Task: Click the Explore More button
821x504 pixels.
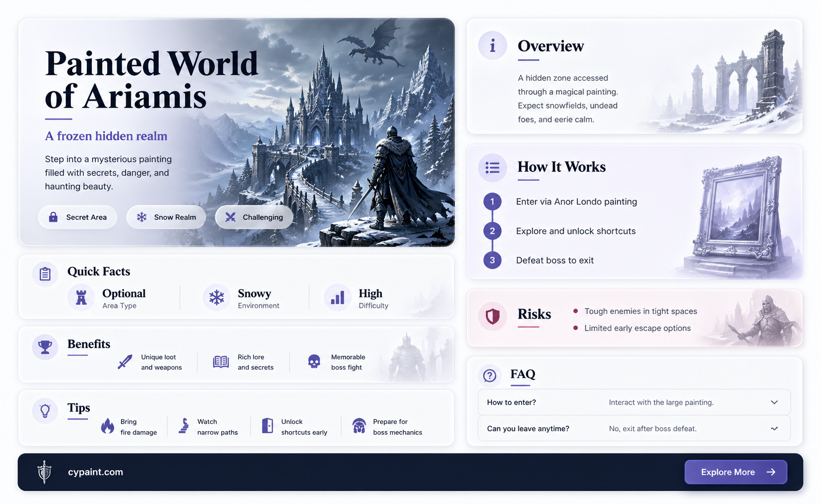Action: [x=736, y=472]
